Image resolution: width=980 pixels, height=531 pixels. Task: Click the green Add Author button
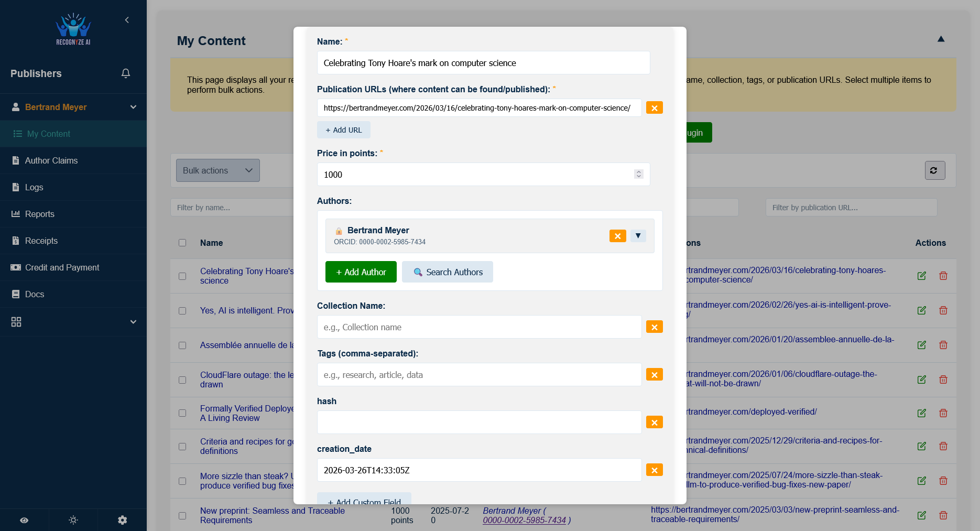(x=361, y=272)
